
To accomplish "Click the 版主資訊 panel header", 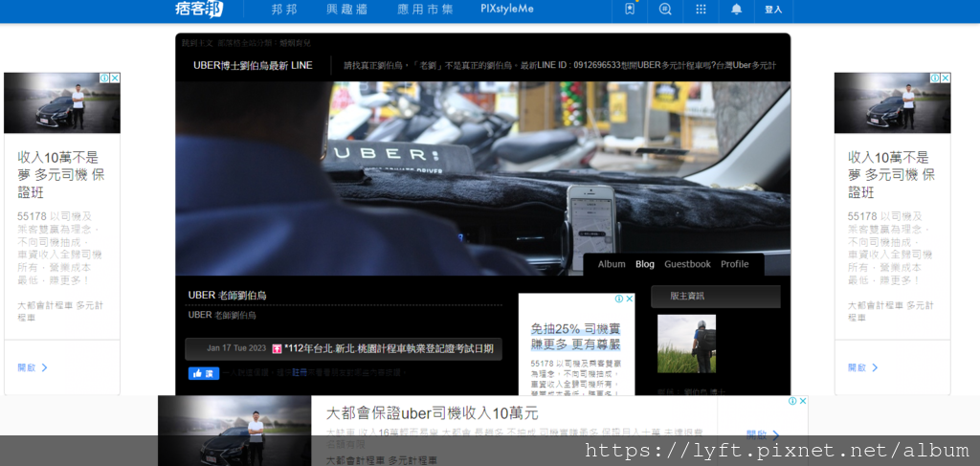I will 716,297.
